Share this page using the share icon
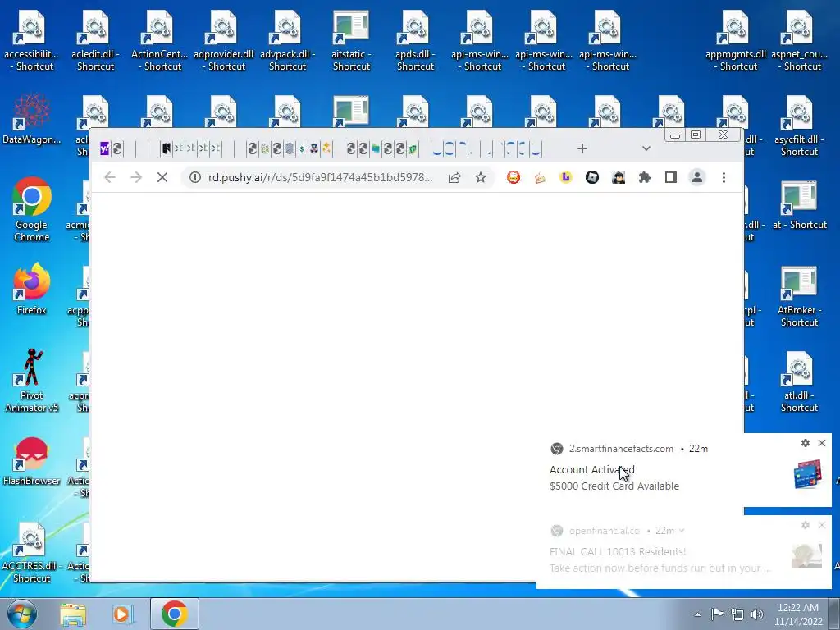The height and width of the screenshot is (630, 840). point(454,177)
